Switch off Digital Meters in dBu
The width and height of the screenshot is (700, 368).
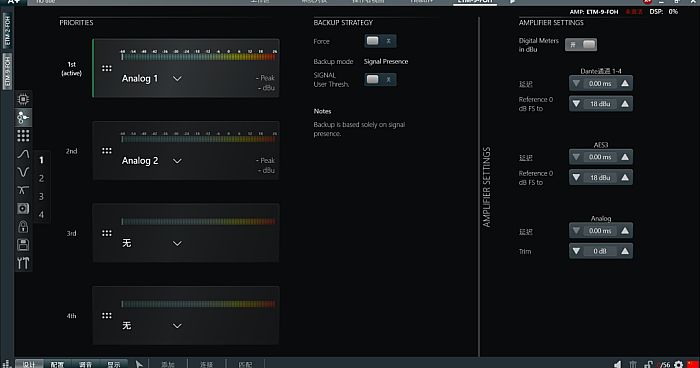[581, 45]
